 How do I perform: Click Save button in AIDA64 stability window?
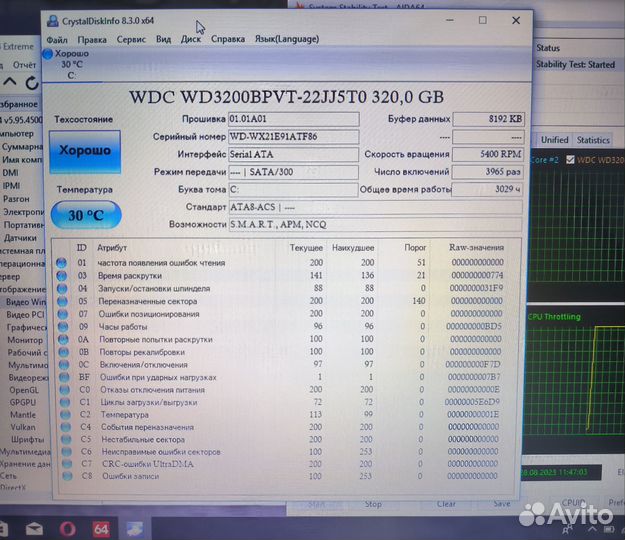pos(502,504)
